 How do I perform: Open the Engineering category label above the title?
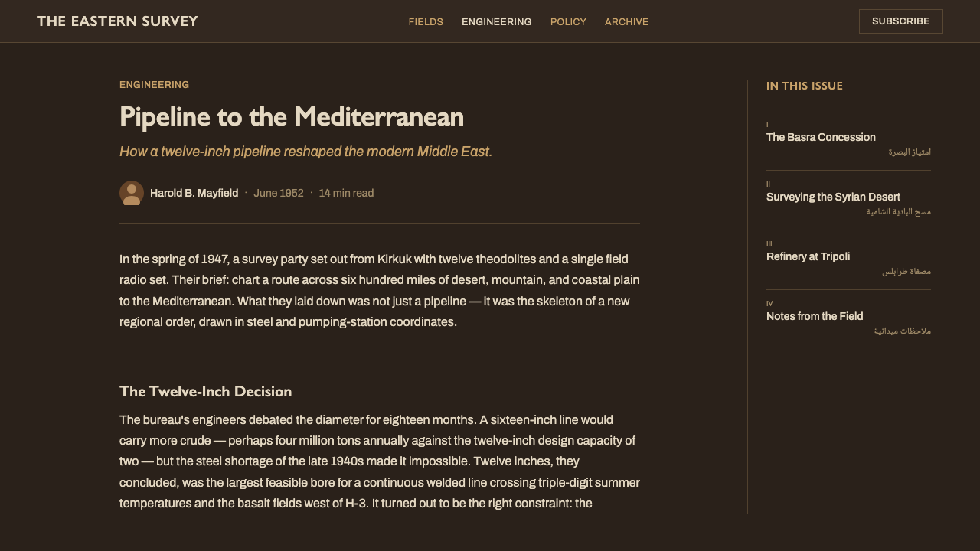[154, 85]
